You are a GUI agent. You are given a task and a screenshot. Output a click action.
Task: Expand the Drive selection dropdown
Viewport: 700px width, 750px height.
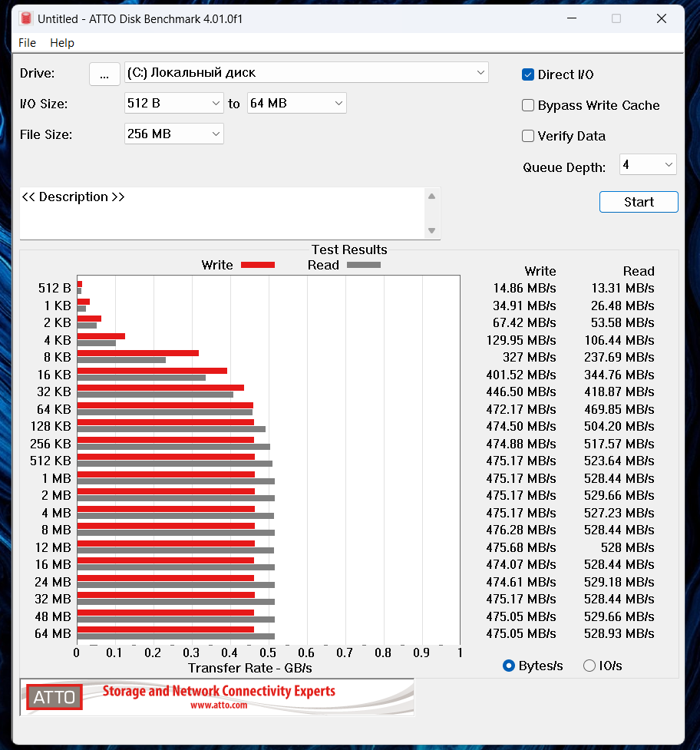pyautogui.click(x=306, y=73)
